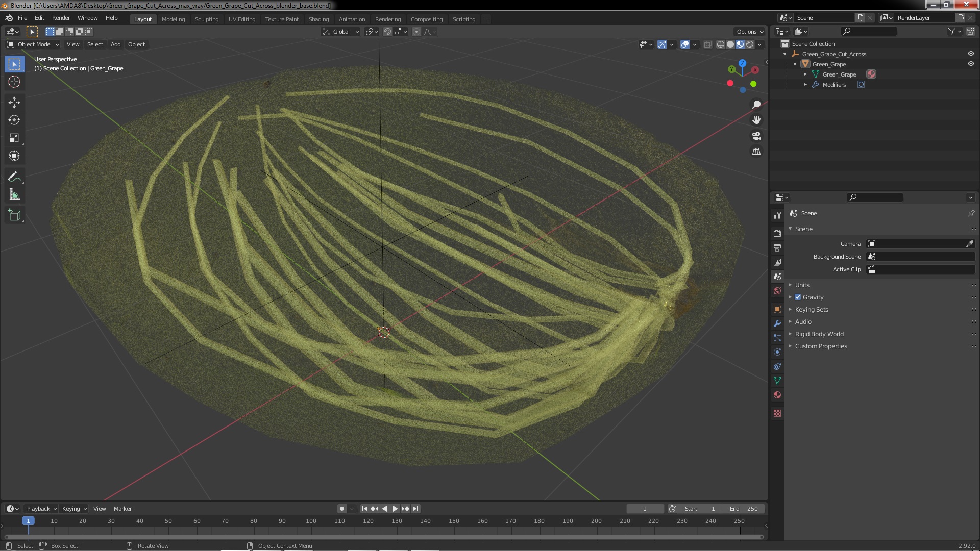Select the Add Cube tool
The width and height of the screenshot is (980, 551).
14,215
